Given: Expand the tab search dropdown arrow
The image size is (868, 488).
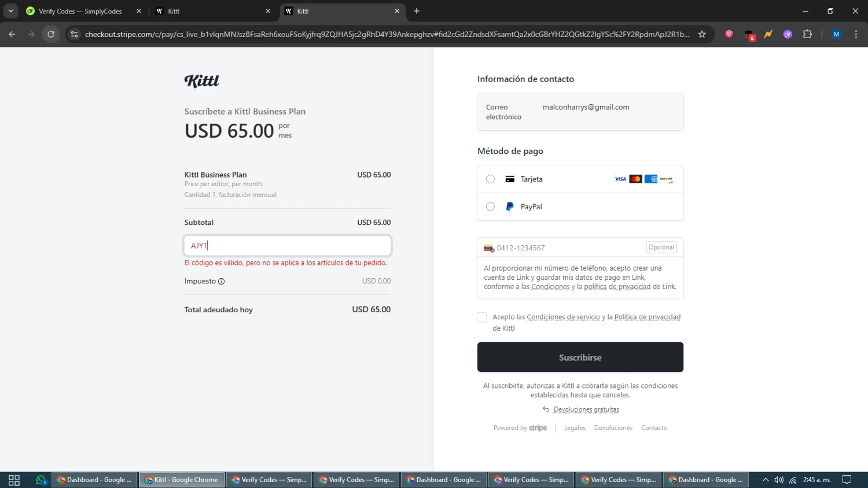Looking at the screenshot, I should (x=10, y=11).
